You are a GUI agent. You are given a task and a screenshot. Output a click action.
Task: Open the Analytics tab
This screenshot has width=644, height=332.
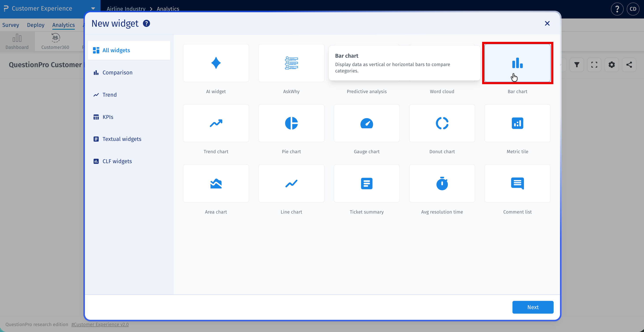coord(64,25)
